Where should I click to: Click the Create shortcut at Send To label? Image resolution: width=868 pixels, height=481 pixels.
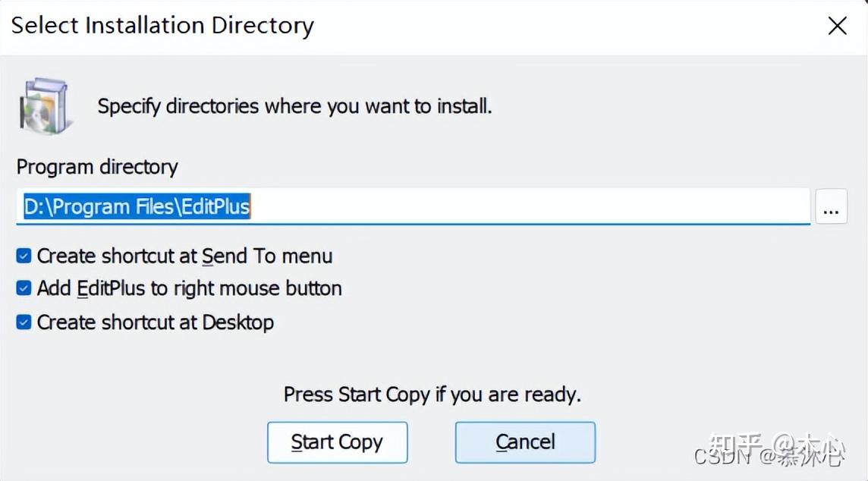(184, 256)
